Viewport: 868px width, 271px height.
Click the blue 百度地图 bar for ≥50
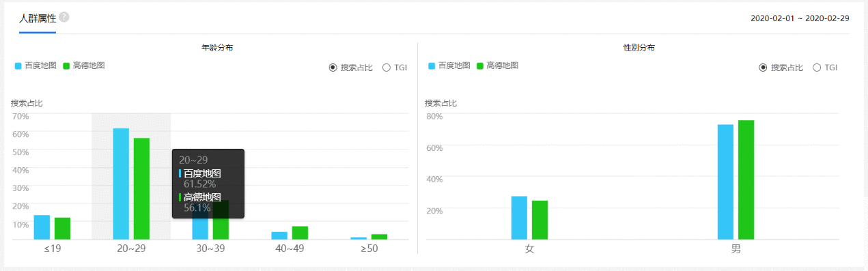tap(359, 238)
